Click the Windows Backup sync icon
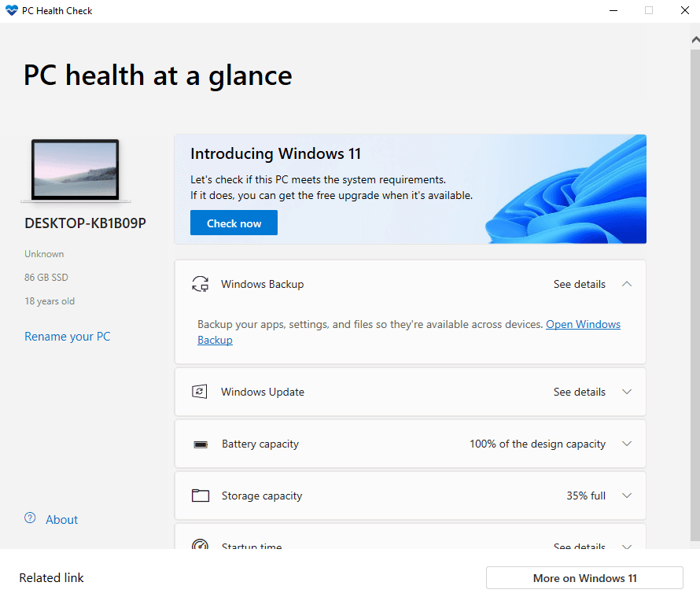 pos(201,283)
